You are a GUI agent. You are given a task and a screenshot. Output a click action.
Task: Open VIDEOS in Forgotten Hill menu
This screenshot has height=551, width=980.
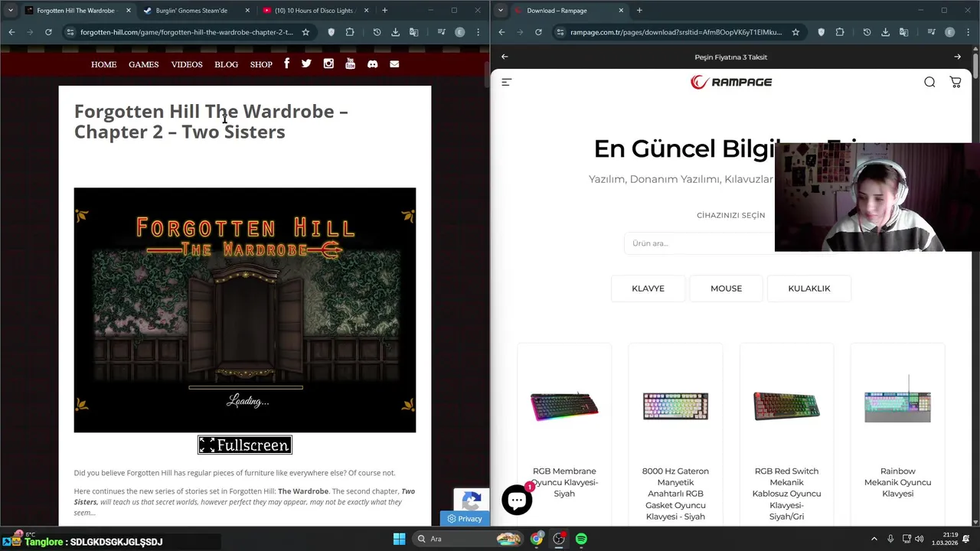coord(187,64)
